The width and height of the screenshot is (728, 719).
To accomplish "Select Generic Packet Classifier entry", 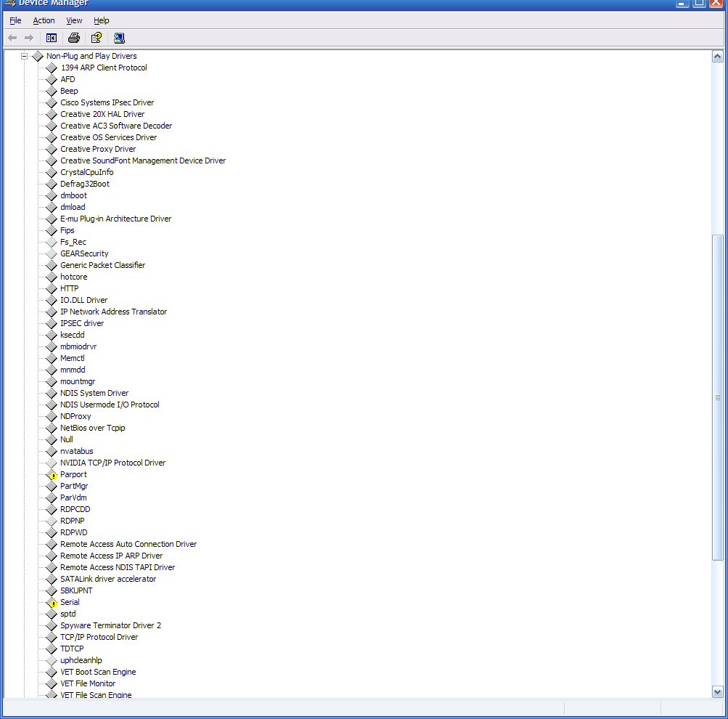I will tap(102, 265).
